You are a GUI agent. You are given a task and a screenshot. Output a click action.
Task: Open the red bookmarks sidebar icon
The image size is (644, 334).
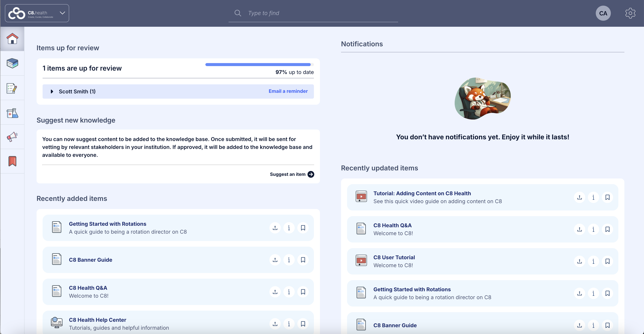(12, 161)
